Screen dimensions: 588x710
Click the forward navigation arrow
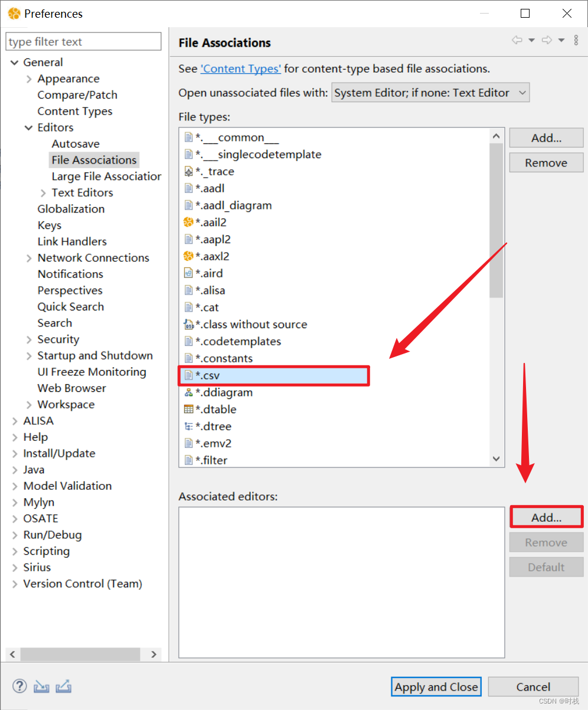tap(547, 40)
